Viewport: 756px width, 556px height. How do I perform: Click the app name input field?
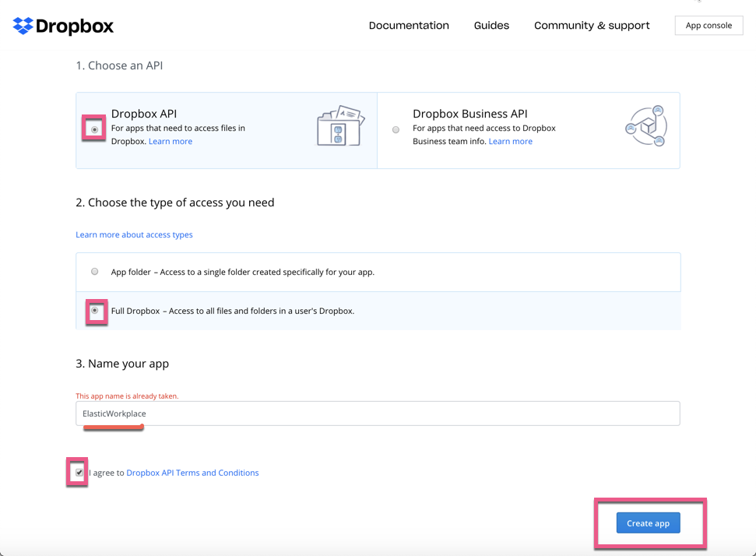click(x=378, y=413)
